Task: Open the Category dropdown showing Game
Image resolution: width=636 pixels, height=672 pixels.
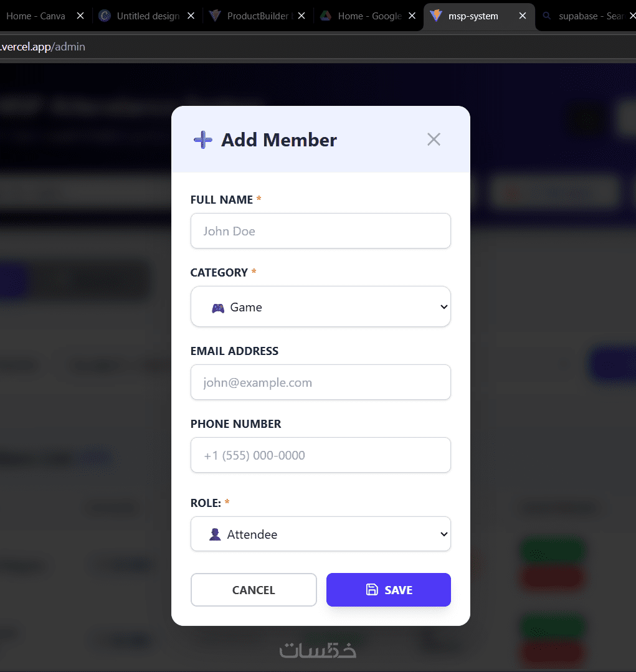Action: point(320,306)
